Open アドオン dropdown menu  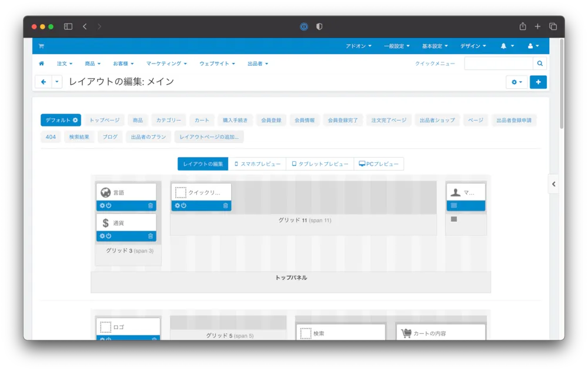pos(359,46)
